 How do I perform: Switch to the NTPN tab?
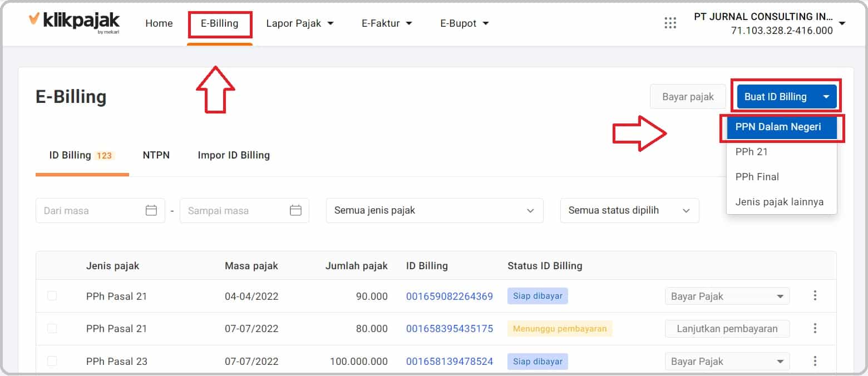[x=156, y=155]
